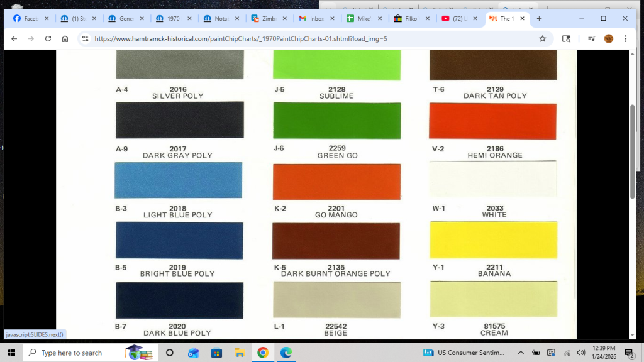This screenshot has height=362, width=644.
Task: Click the browser Home icon
Action: [x=65, y=38]
